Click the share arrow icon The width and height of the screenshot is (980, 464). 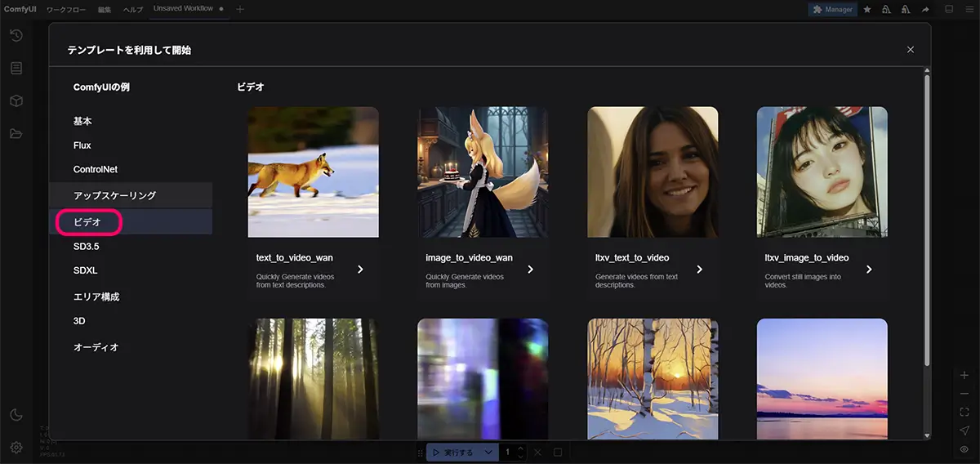(x=925, y=10)
